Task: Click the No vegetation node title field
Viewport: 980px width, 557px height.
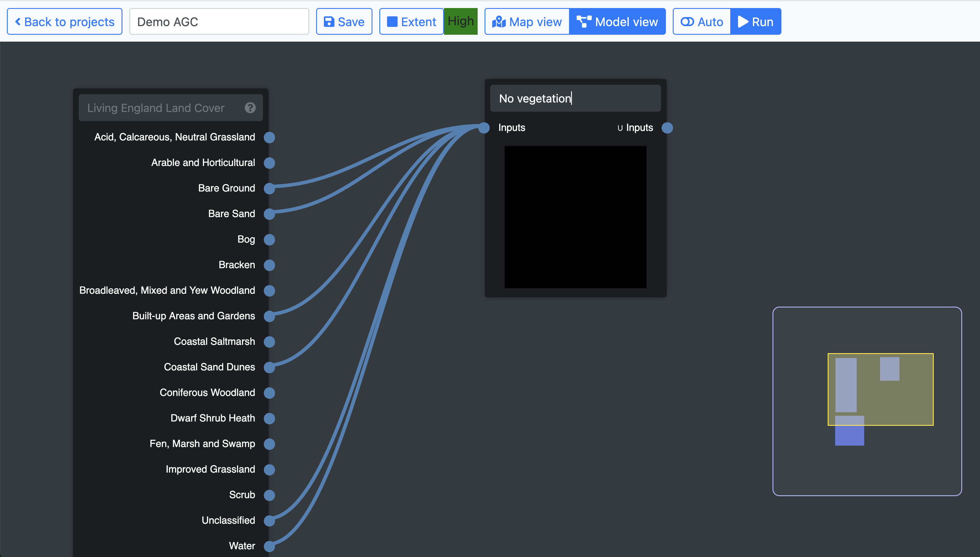Action: [575, 99]
